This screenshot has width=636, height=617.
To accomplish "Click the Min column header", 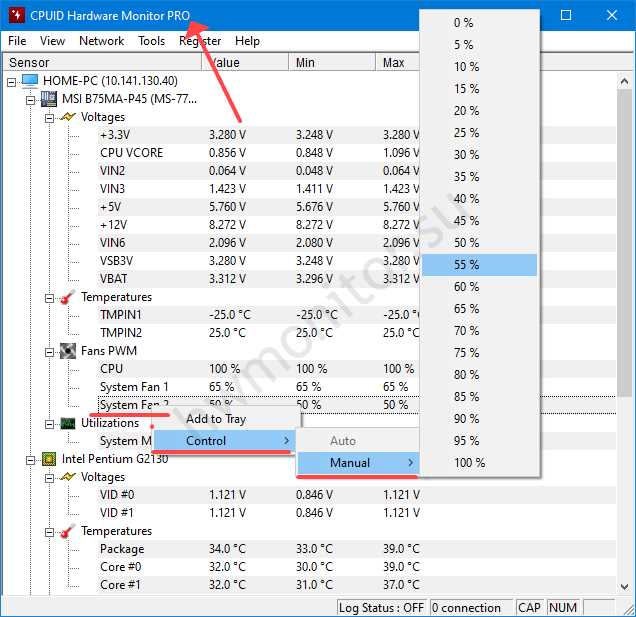I will tap(332, 62).
